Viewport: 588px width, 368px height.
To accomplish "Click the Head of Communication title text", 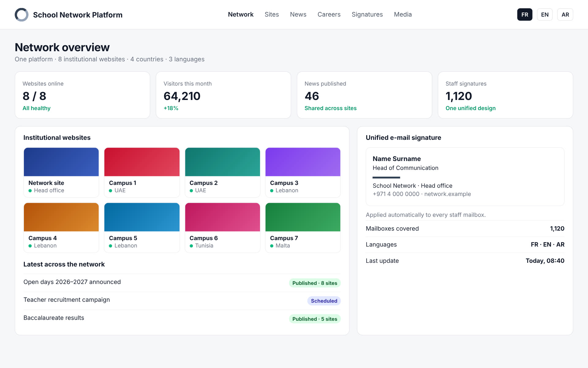I will point(405,168).
